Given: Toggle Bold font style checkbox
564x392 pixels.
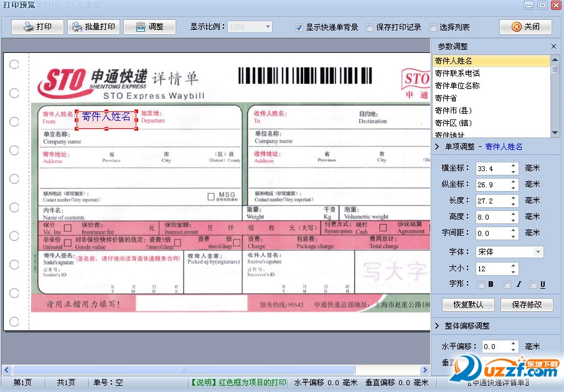Looking at the screenshot, I should tap(481, 285).
